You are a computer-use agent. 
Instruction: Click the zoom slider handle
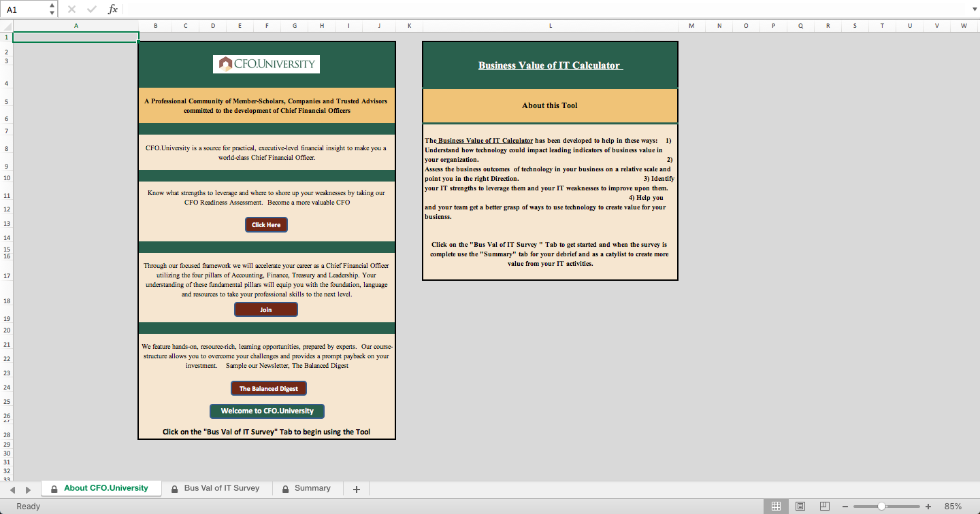882,507
